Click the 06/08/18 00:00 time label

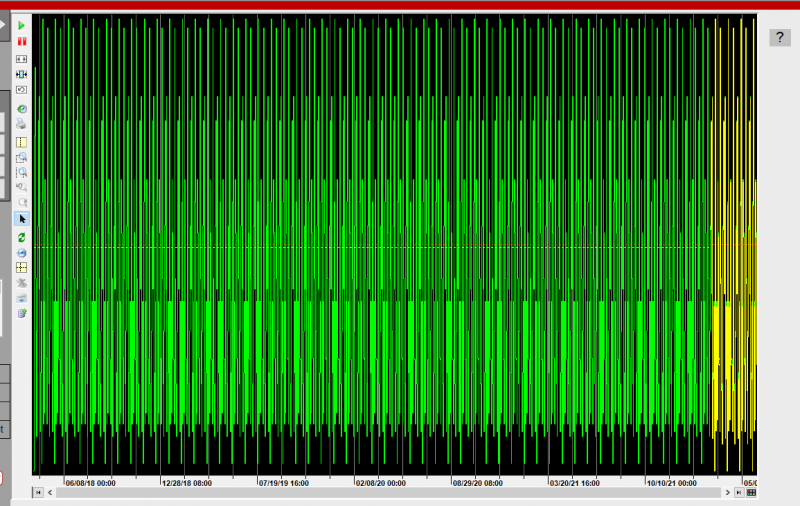point(90,483)
